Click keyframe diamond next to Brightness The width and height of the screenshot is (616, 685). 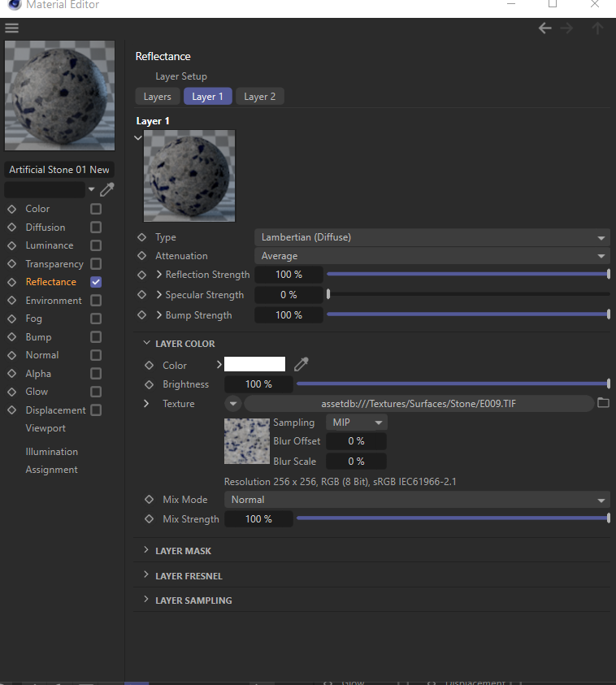pyautogui.click(x=150, y=384)
